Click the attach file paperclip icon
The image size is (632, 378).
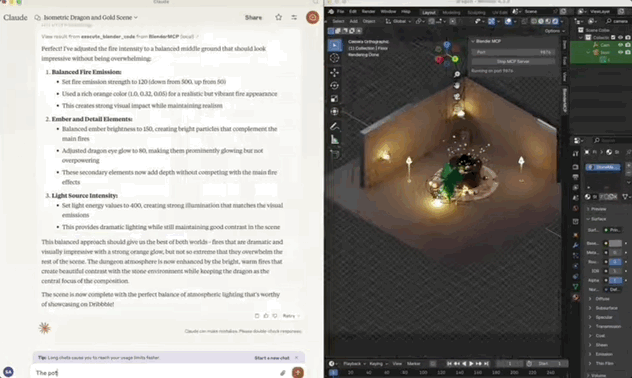[x=283, y=373]
